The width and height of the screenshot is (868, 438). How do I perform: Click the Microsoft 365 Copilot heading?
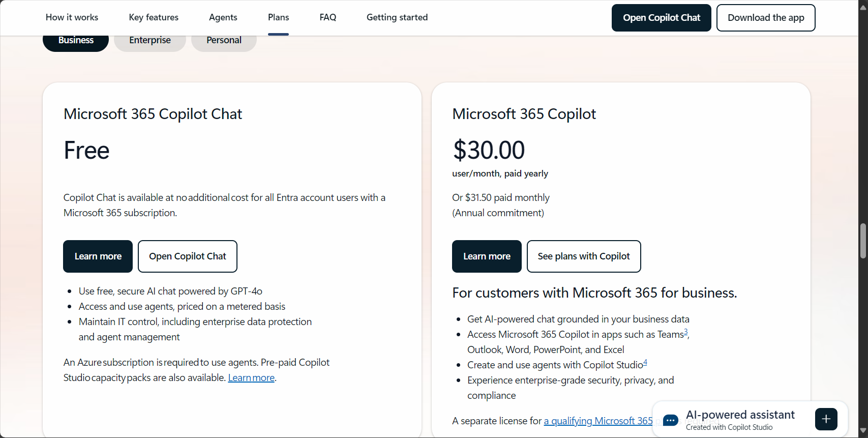[x=524, y=114]
